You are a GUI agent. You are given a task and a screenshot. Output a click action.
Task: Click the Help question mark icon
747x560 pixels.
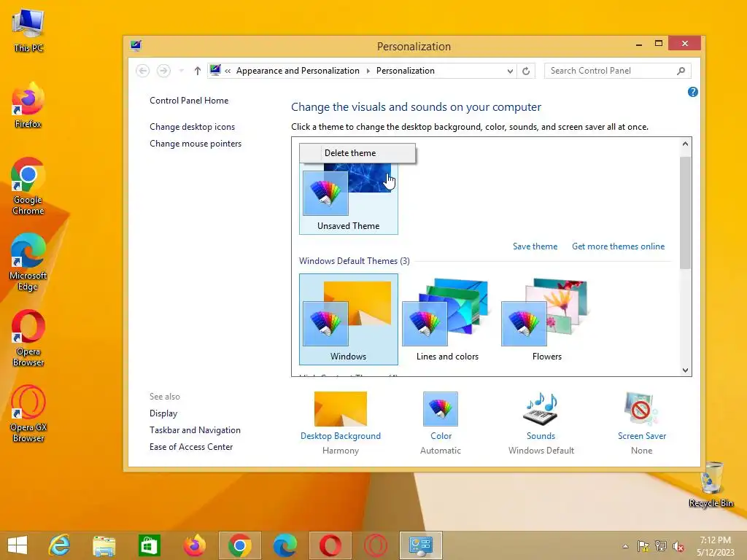[693, 92]
